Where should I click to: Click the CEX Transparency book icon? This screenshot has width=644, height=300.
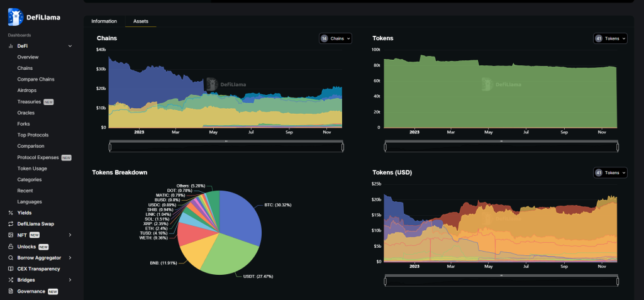[11, 269]
